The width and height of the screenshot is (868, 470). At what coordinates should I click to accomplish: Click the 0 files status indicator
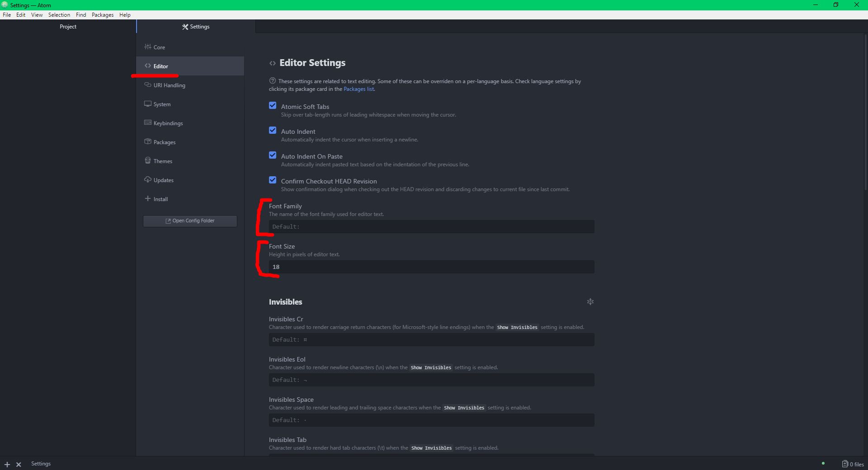tap(853, 464)
